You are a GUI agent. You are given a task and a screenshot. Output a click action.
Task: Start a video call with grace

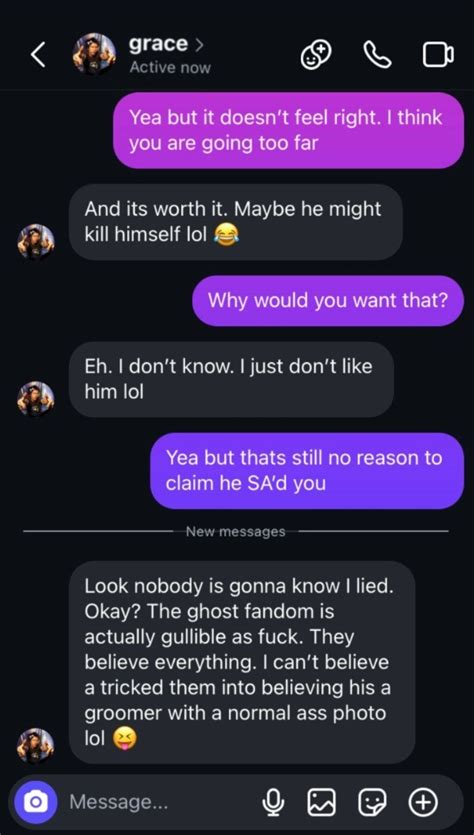coord(438,55)
